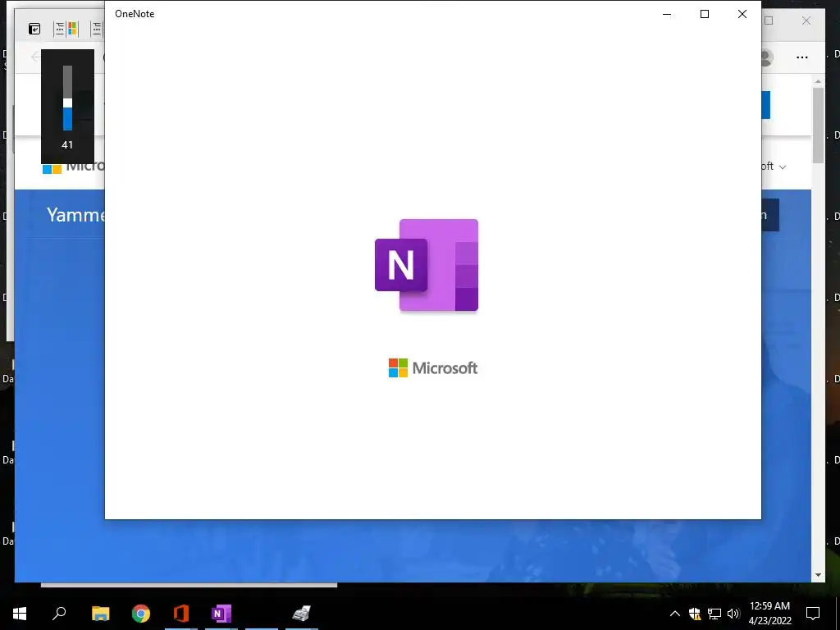Minimize the OneNote window

667,14
